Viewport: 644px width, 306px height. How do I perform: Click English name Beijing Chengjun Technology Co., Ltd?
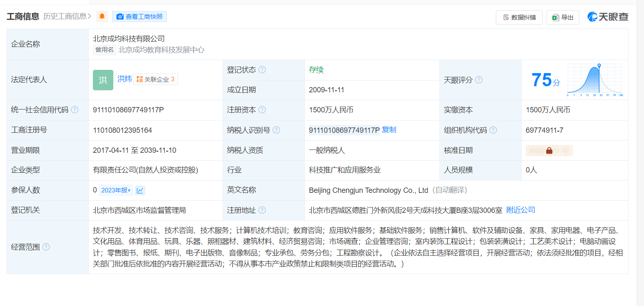368,190
